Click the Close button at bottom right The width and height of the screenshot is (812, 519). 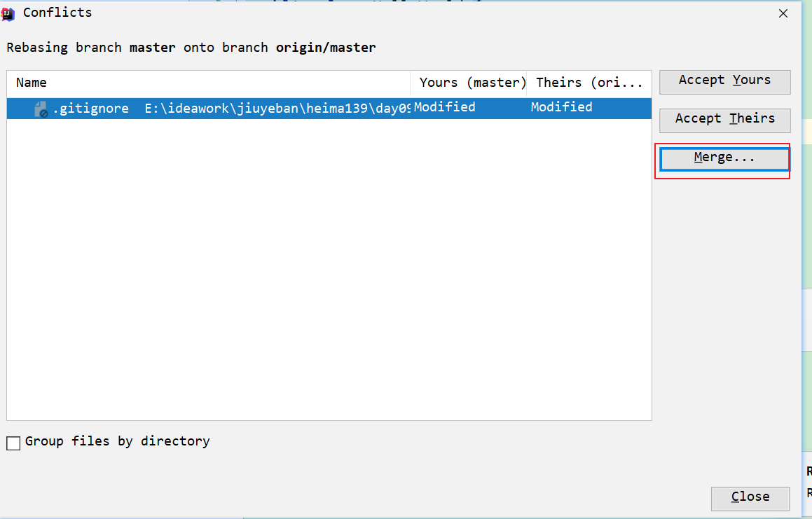[750, 497]
